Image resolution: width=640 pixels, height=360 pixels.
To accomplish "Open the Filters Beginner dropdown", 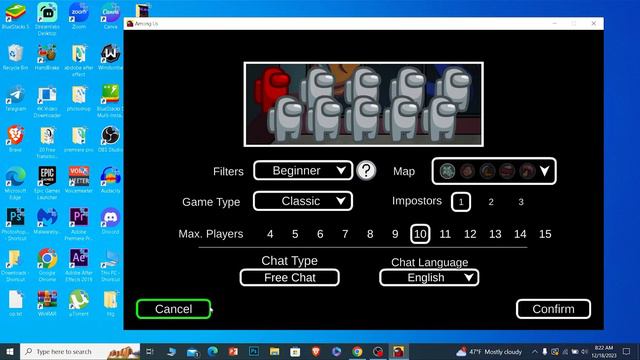I will (303, 171).
